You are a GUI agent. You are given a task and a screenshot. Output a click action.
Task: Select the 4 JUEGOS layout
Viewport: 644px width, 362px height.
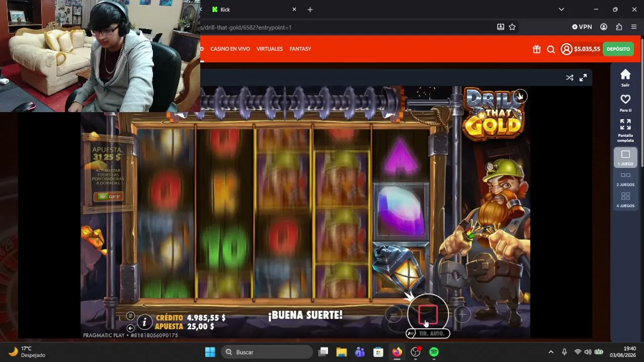(625, 200)
